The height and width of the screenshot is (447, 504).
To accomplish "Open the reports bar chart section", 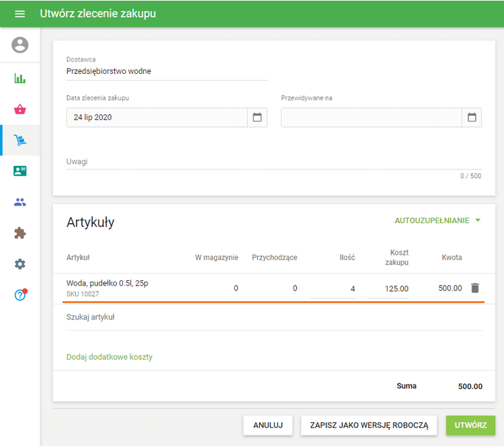I will click(x=20, y=78).
